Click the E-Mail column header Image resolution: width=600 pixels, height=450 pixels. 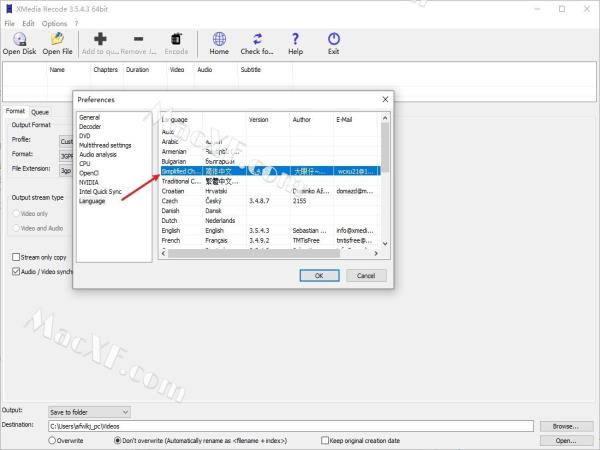click(356, 120)
